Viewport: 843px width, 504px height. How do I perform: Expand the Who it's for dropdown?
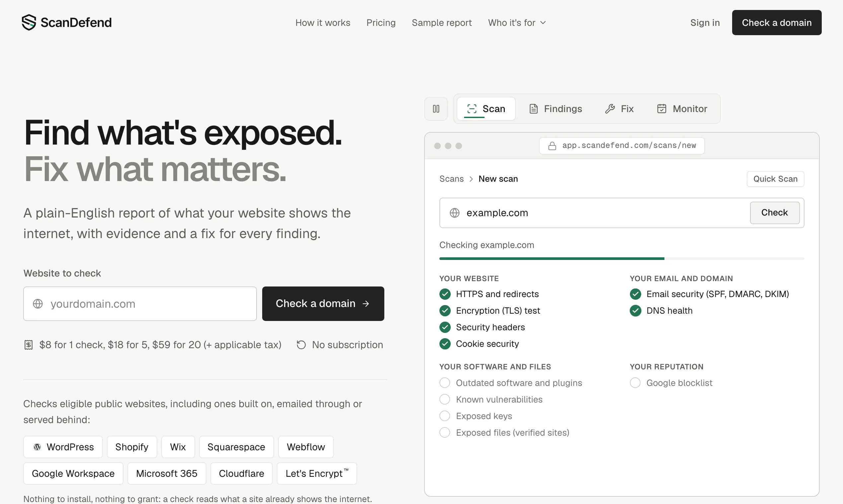click(x=517, y=23)
